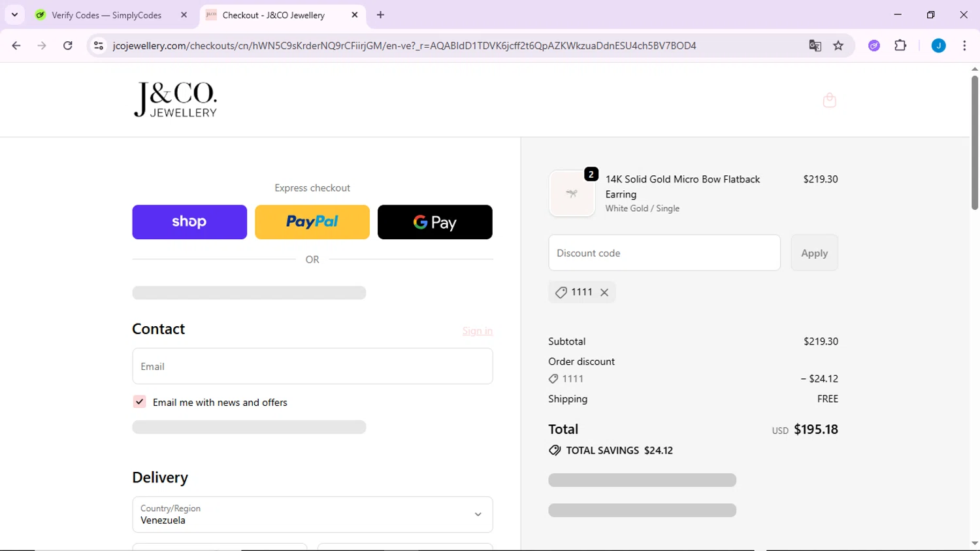Screen dimensions: 980x551
Task: Click the 14K Solid Gold Micro Bow product name
Action: coord(683,186)
